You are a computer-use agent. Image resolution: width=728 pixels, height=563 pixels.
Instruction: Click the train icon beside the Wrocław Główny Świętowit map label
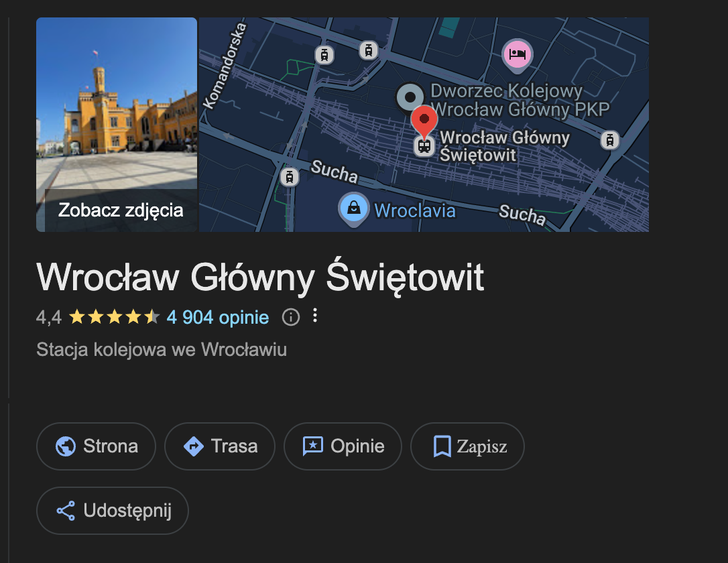click(423, 145)
